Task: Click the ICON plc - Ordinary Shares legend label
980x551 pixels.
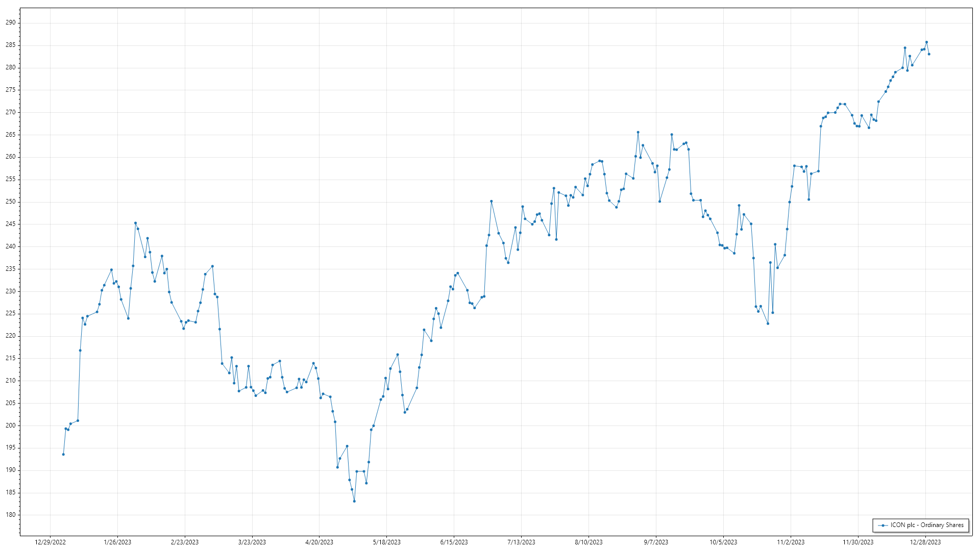Action: pos(927,525)
